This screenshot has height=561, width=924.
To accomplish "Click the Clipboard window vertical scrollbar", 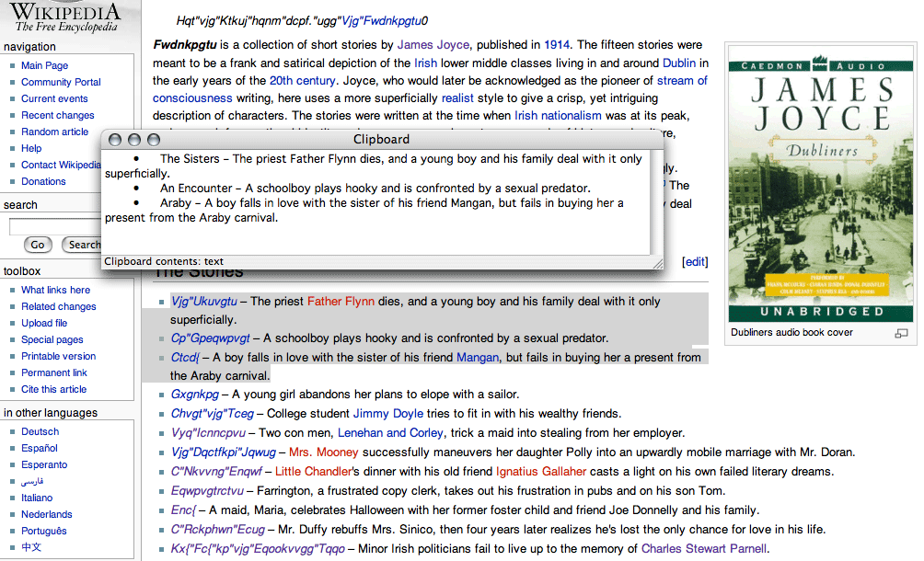I will point(656,202).
